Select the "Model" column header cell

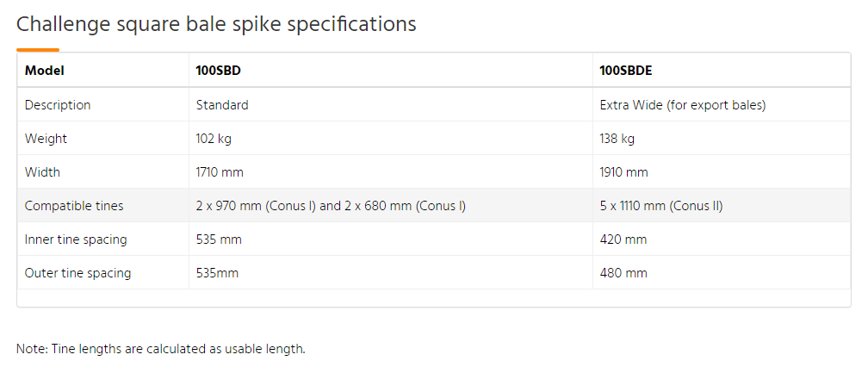click(45, 71)
